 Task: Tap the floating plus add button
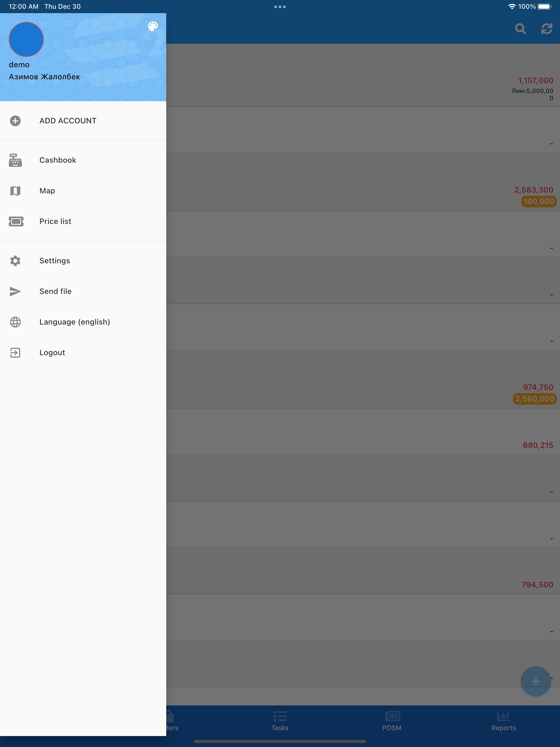pyautogui.click(x=536, y=681)
